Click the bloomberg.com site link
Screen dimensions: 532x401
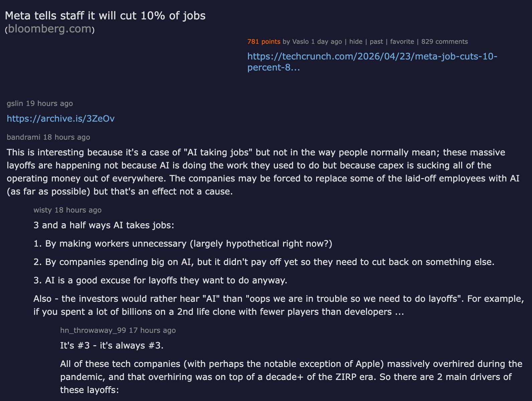pos(50,29)
